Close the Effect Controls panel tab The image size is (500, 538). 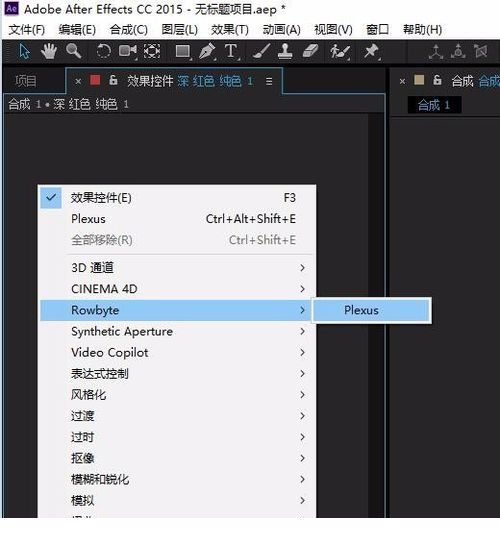click(78, 82)
